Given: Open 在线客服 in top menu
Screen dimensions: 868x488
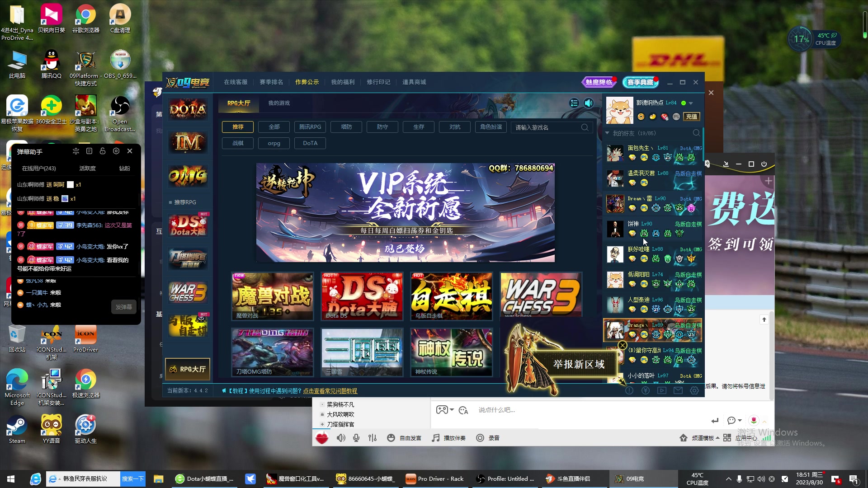Looking at the screenshot, I should (236, 82).
